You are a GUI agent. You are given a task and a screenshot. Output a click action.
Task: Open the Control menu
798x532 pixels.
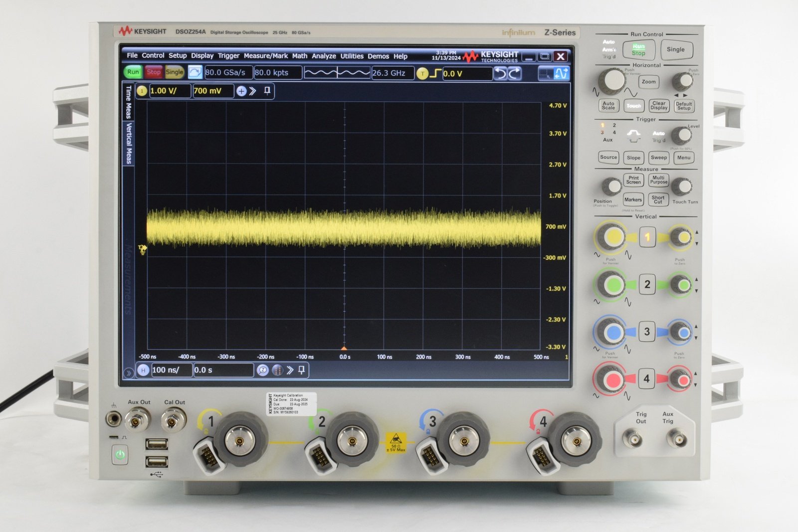[x=153, y=55]
